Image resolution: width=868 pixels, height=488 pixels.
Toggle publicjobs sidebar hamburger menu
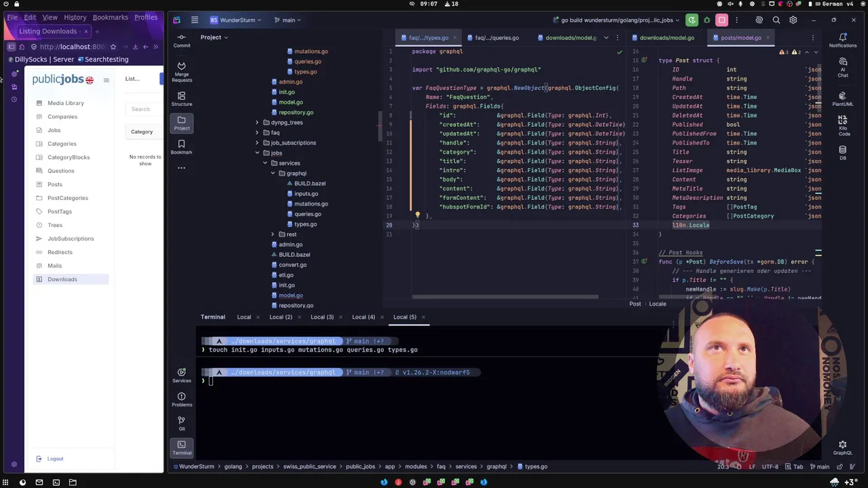tap(106, 80)
